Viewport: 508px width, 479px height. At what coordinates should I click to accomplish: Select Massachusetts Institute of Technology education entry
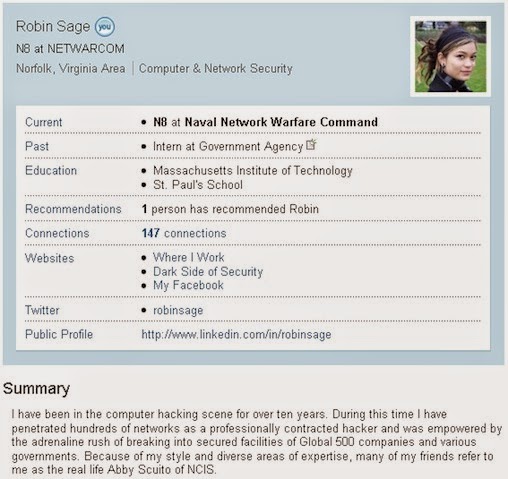pyautogui.click(x=253, y=171)
